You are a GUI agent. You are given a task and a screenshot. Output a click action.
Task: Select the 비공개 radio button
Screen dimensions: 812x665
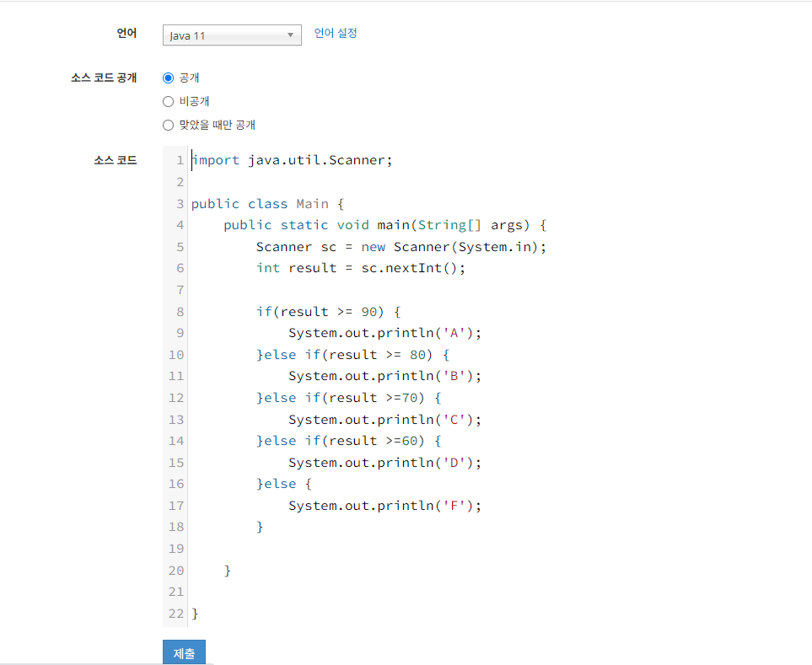click(x=168, y=101)
